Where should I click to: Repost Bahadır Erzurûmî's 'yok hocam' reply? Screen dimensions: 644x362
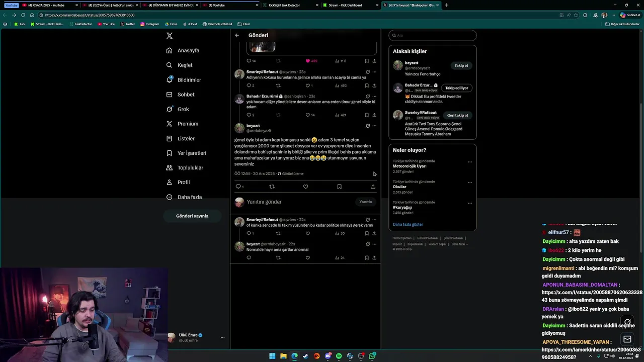pos(278,115)
